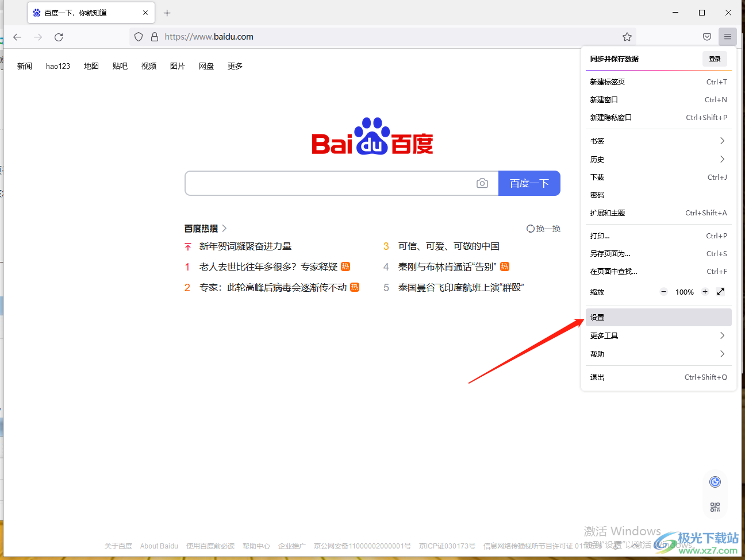Open the shield tracking protection icon
The height and width of the screenshot is (560, 745).
(x=139, y=37)
